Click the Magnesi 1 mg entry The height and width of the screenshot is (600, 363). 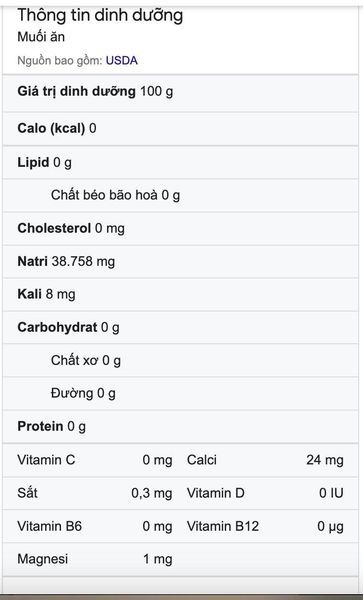95,559
